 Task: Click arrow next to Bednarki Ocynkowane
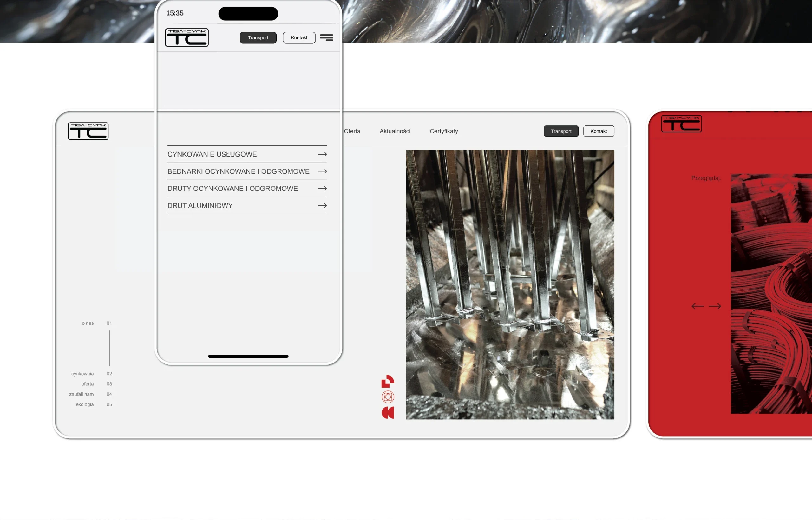tap(322, 171)
